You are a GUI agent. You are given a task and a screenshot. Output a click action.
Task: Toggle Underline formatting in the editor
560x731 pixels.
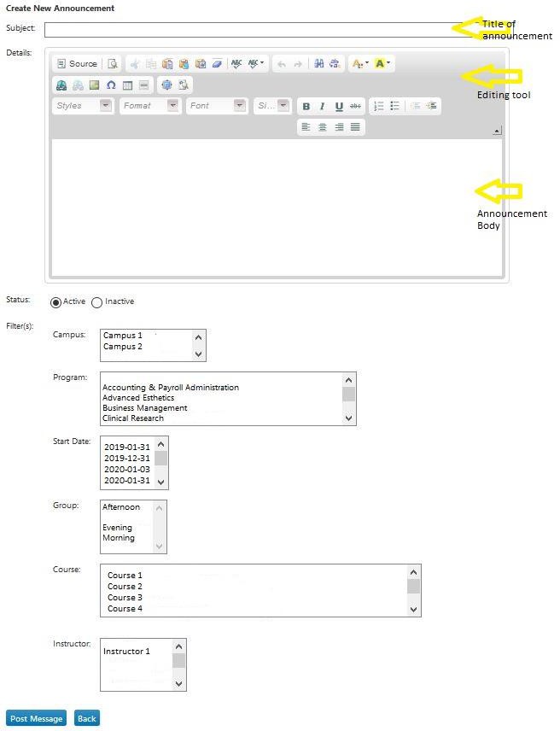339,107
